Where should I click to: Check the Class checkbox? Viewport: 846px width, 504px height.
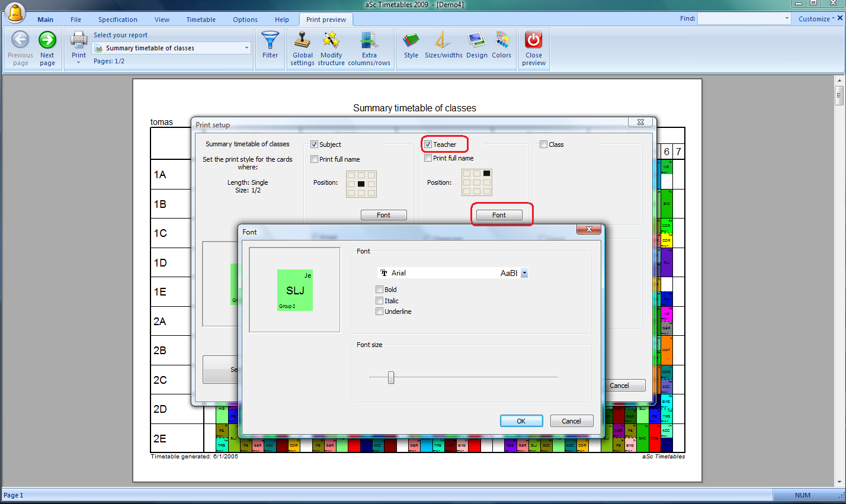[544, 145]
